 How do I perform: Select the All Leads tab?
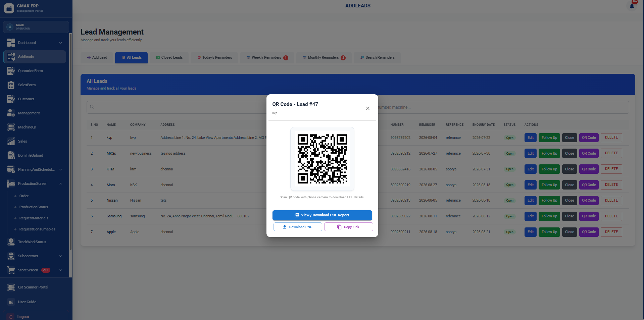(131, 57)
